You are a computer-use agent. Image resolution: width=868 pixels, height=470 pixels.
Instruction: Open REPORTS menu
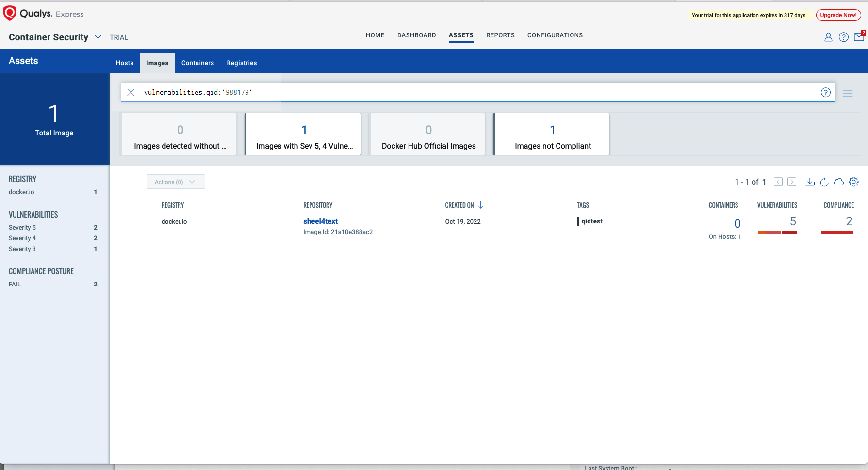500,35
